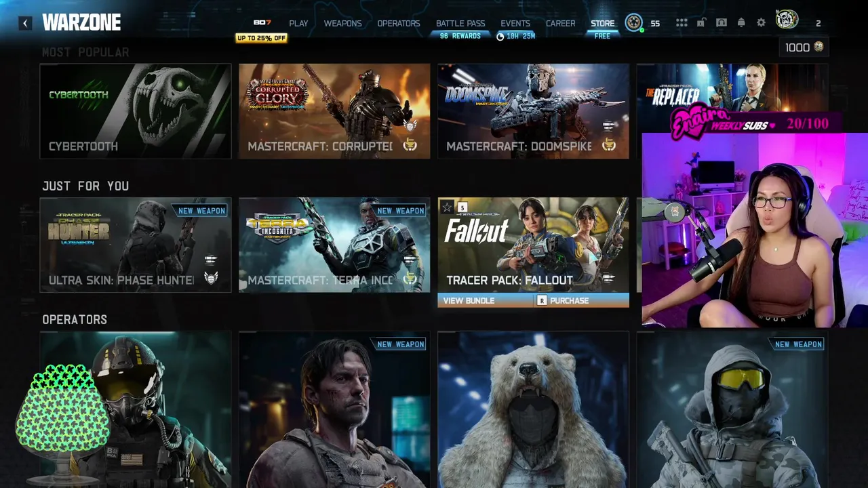Image resolution: width=868 pixels, height=488 pixels.
Task: Click the Operators section heading
Action: coord(75,319)
